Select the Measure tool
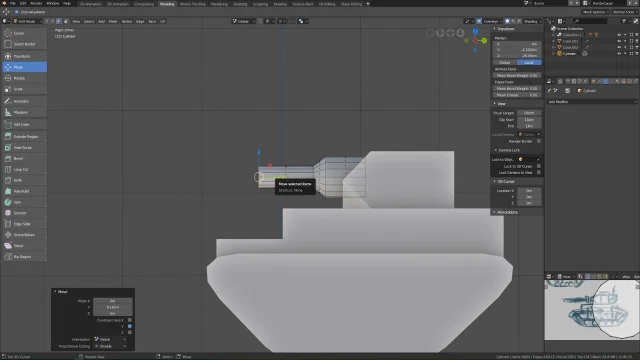The width and height of the screenshot is (640, 360). (x=24, y=112)
